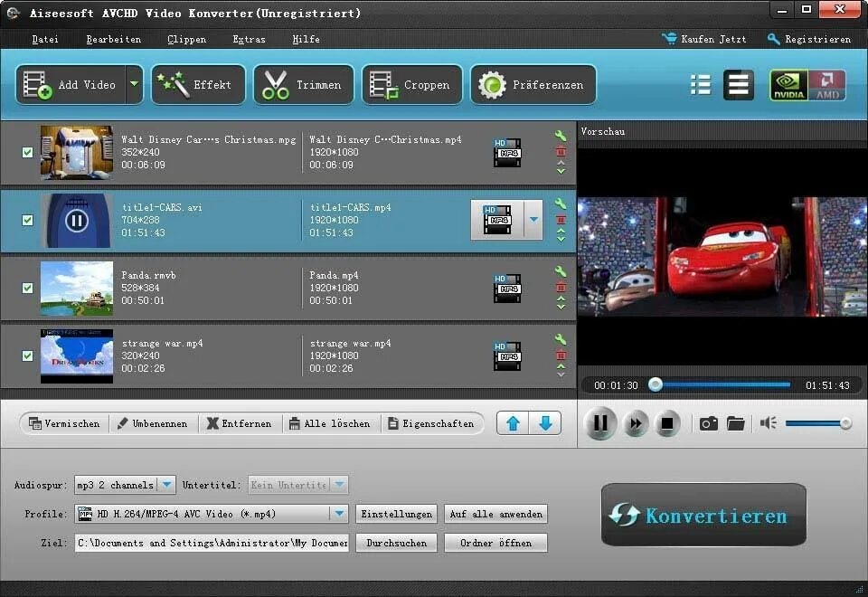Uncheck title1-CARS.avi checkbox
868x597 pixels.
pos(27,220)
